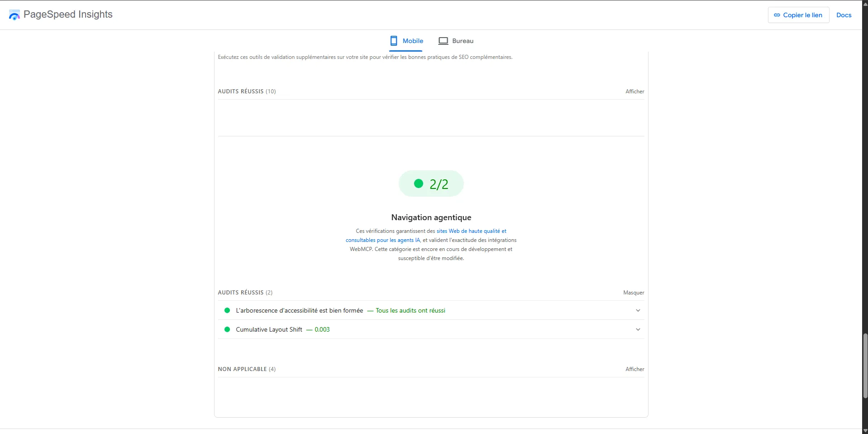The width and height of the screenshot is (868, 434).
Task: Click the 0.003 layout shift value
Action: coord(322,329)
